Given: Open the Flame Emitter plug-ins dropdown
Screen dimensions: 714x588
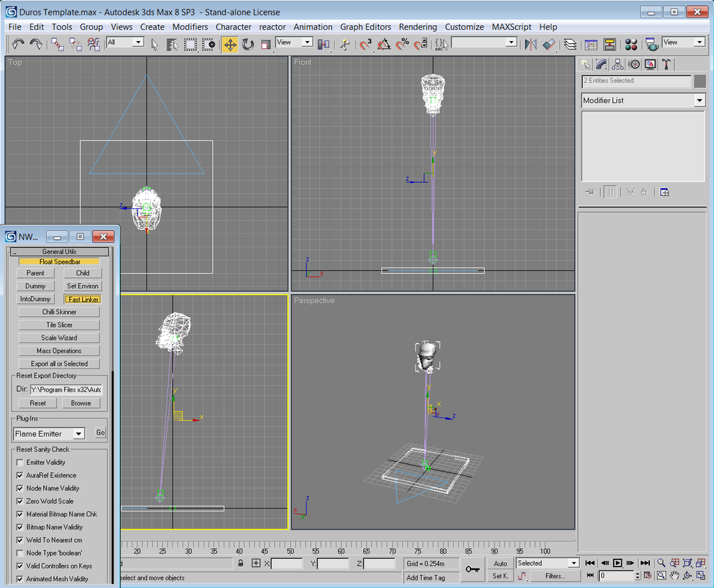Looking at the screenshot, I should pos(79,434).
